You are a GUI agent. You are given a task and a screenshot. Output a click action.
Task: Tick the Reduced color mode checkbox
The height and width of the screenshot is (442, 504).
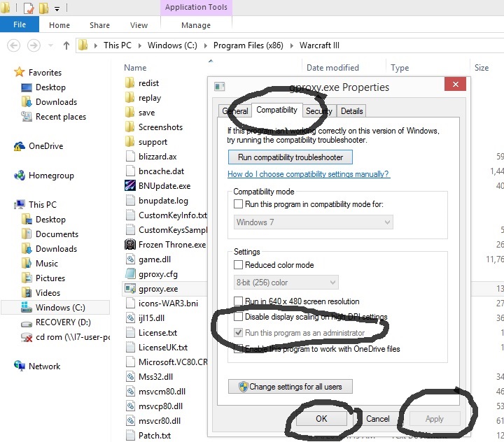pos(238,264)
